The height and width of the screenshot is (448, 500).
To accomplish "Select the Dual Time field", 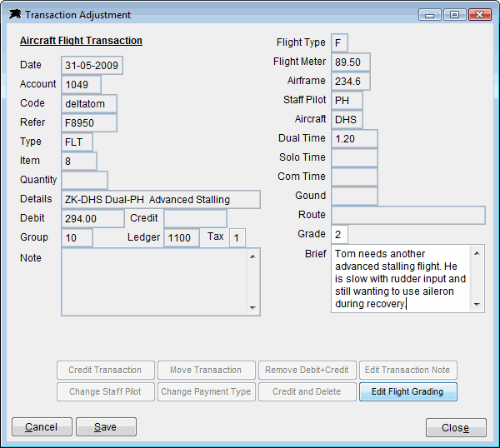I will click(x=354, y=138).
